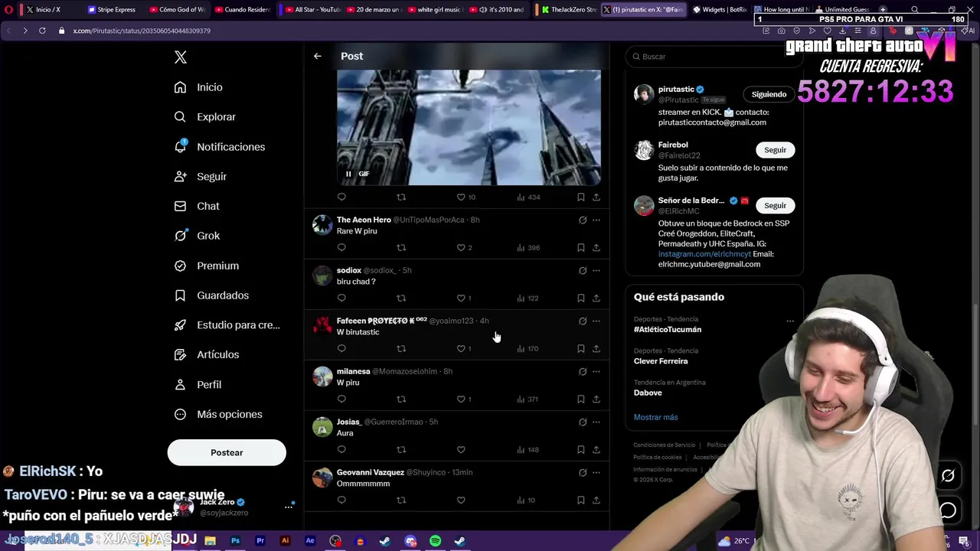Follow Fairebol with Seguir button

click(775, 150)
